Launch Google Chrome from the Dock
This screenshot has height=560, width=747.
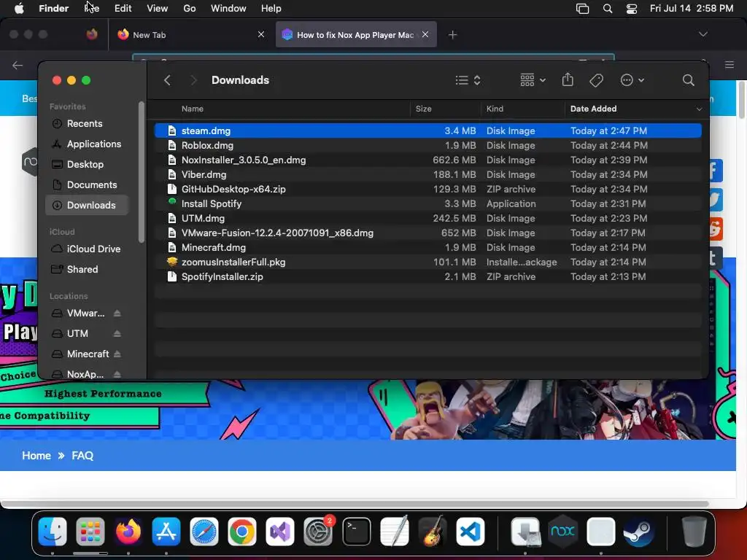[241, 532]
